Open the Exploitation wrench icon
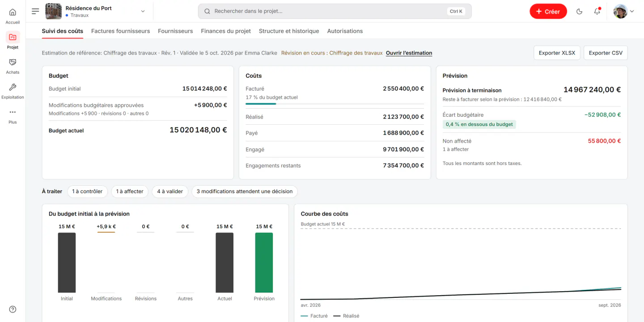Image resolution: width=644 pixels, height=322 pixels. point(13,87)
